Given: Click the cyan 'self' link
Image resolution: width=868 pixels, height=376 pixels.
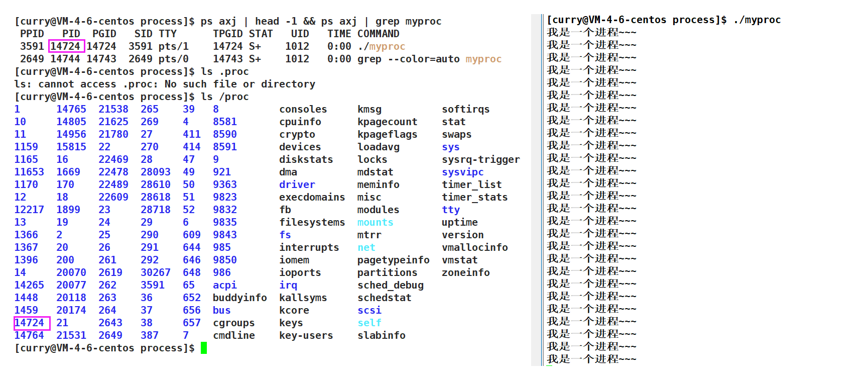Looking at the screenshot, I should [x=369, y=323].
